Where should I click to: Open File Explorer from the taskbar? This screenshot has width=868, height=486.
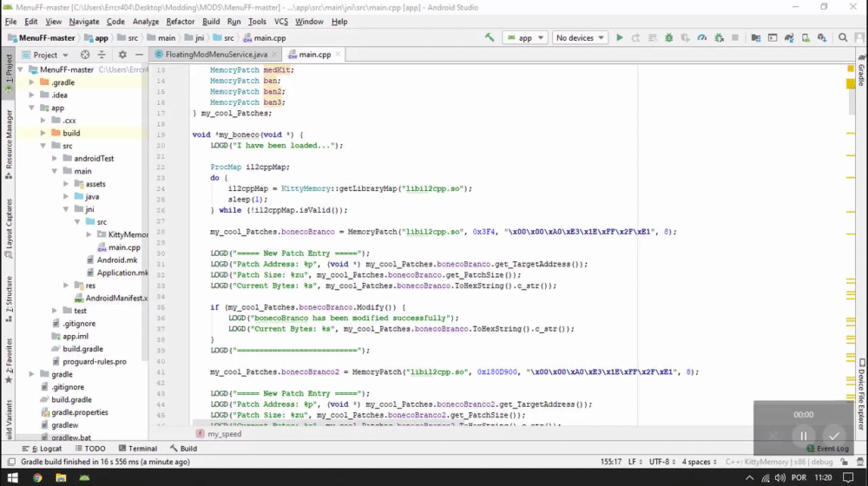(61, 477)
